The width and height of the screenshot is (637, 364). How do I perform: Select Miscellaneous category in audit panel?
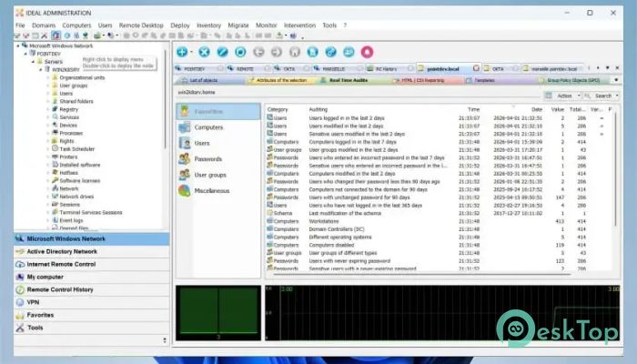point(218,190)
